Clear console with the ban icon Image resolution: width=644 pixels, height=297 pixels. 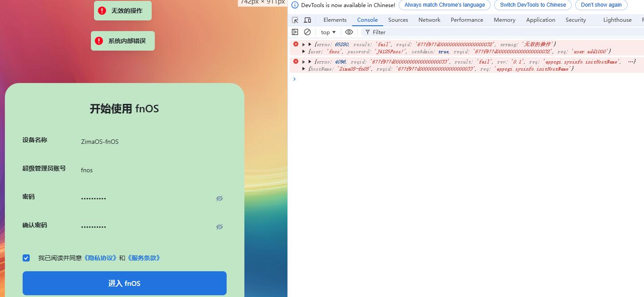click(x=307, y=32)
